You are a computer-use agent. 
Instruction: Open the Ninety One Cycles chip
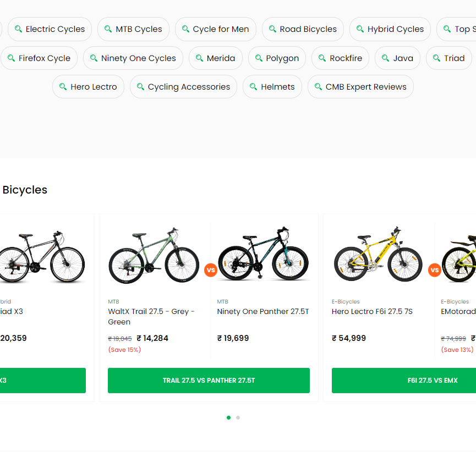pos(133,58)
